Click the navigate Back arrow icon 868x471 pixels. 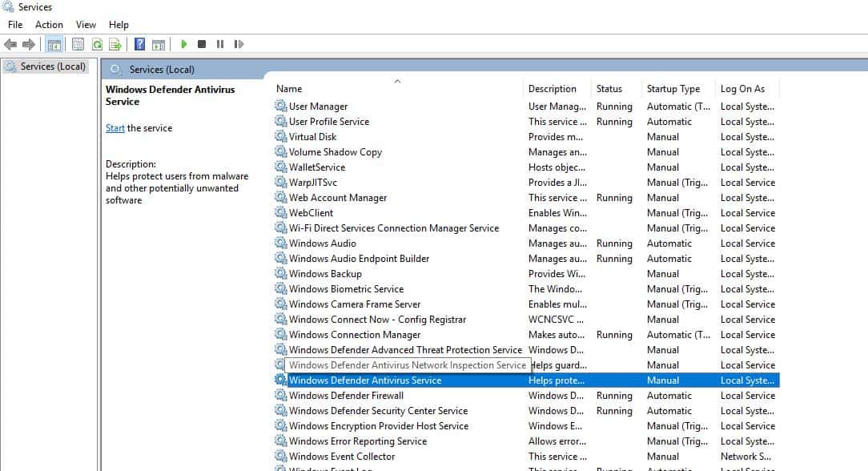[x=10, y=44]
